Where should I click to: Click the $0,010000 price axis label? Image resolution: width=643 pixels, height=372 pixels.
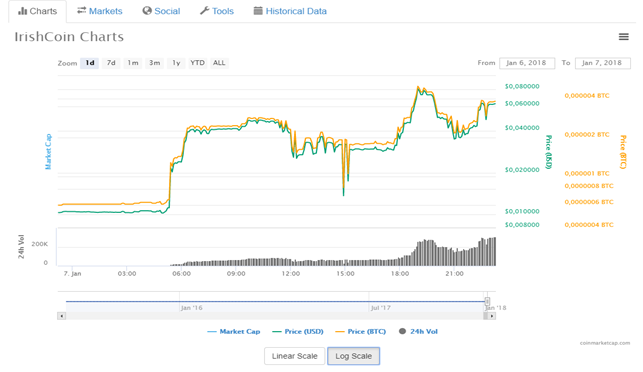click(x=522, y=211)
